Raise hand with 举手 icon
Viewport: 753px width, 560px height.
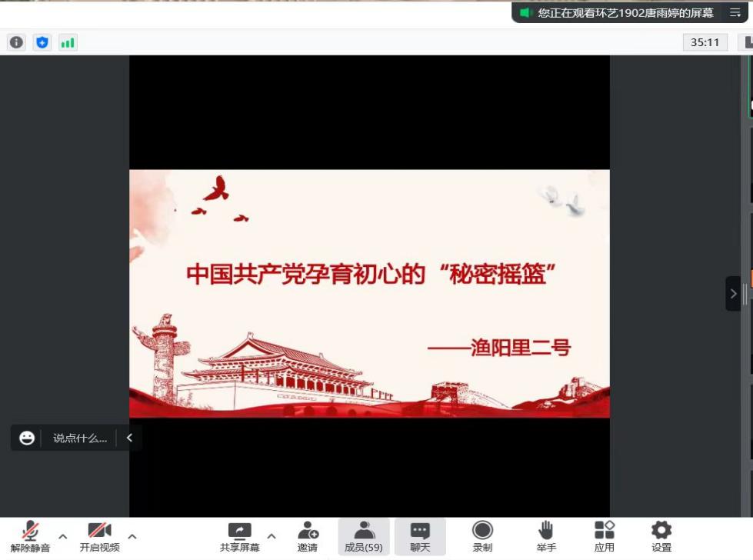[546, 535]
